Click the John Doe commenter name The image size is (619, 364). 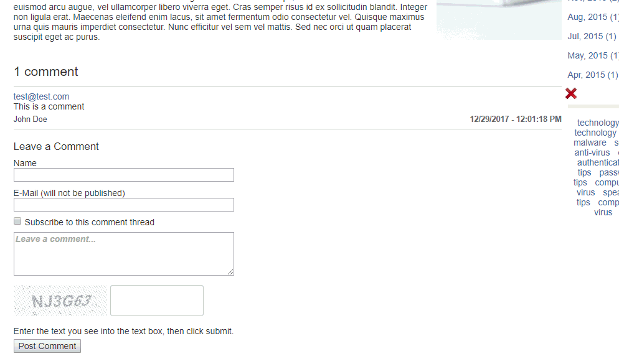pos(31,119)
